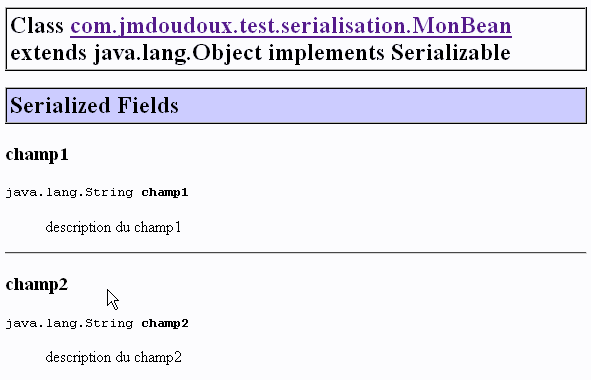This screenshot has height=380, width=591.
Task: Click the text "description du champ2"
Action: click(x=113, y=357)
